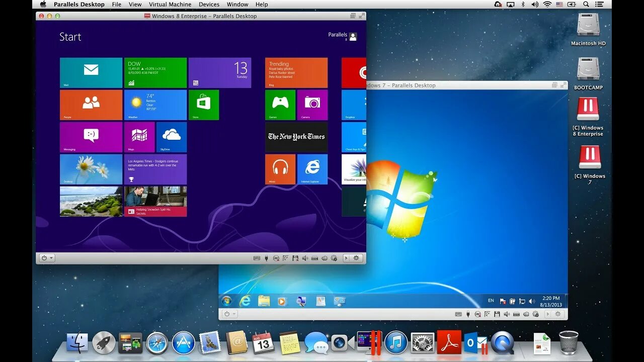Open the Devices menu

(x=209, y=5)
